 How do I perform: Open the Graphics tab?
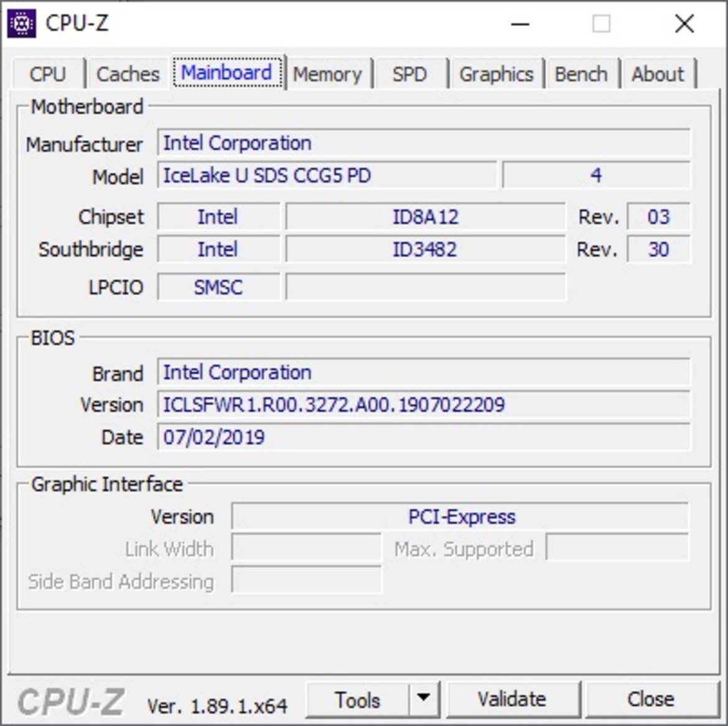pyautogui.click(x=497, y=74)
